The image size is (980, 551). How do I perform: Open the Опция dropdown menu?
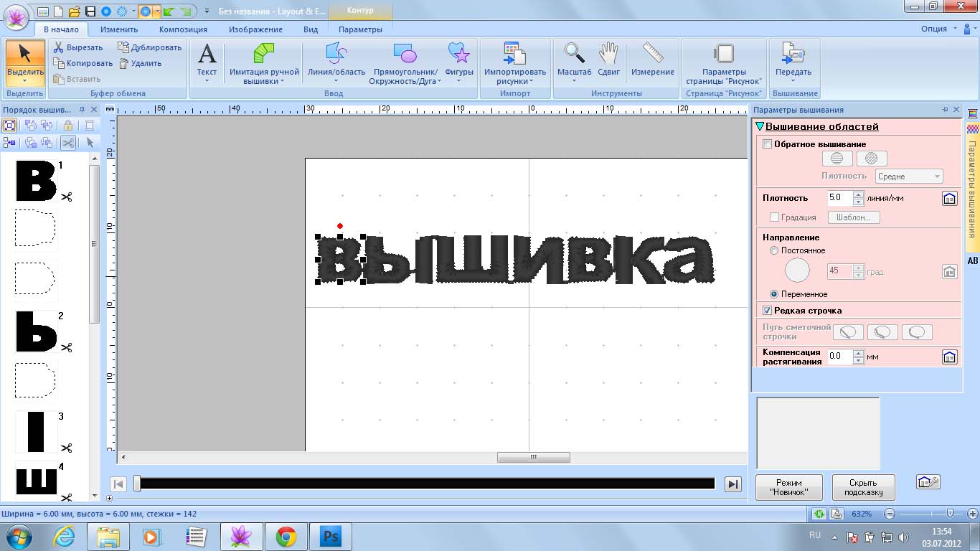pyautogui.click(x=938, y=29)
